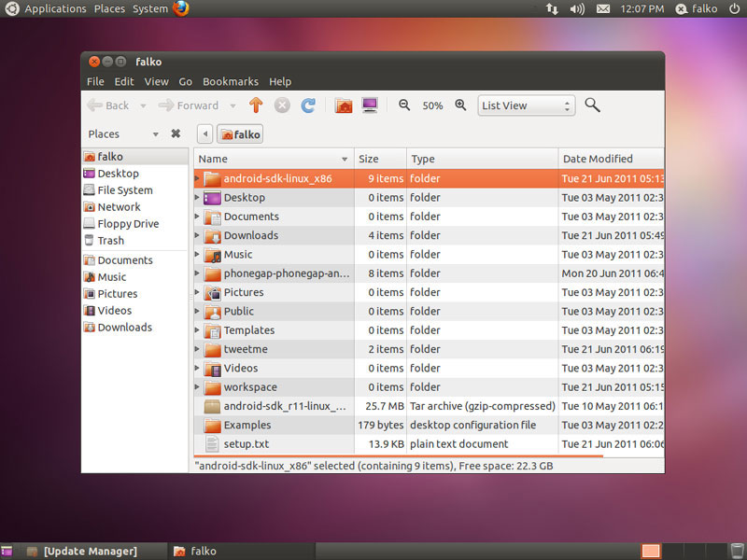Screen dimensions: 747x560
Task: Expand the Downloads folder tree arrow
Action: coord(197,236)
